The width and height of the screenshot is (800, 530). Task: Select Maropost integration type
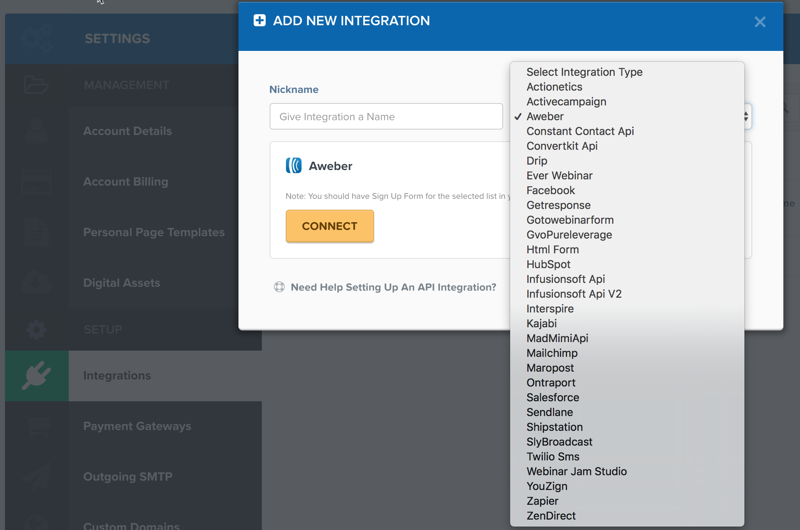pyautogui.click(x=627, y=368)
